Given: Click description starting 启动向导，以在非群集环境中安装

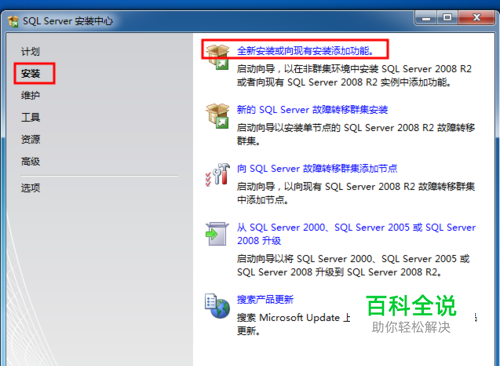Looking at the screenshot, I should (354, 75).
